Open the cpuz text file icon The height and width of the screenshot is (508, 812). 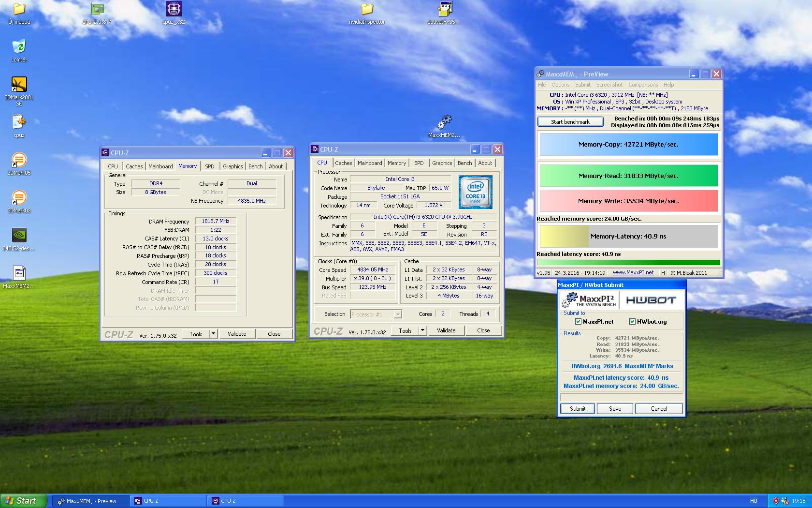[19, 126]
